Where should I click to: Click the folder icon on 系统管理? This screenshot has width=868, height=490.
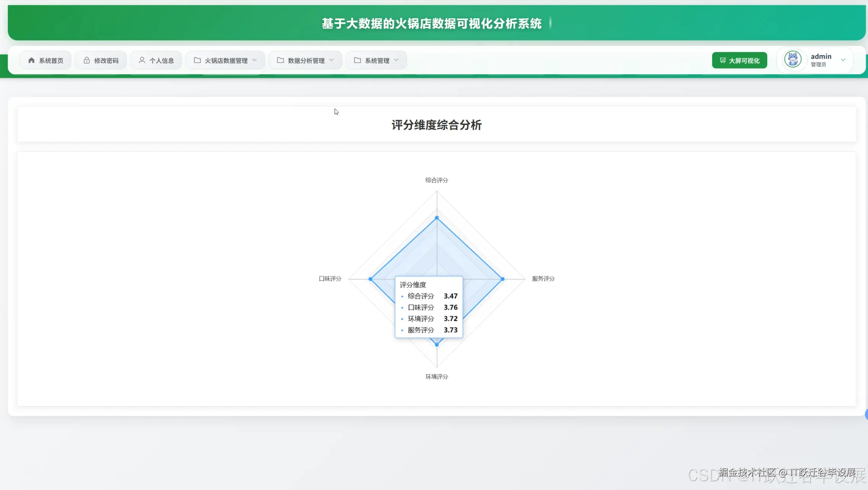coord(357,60)
